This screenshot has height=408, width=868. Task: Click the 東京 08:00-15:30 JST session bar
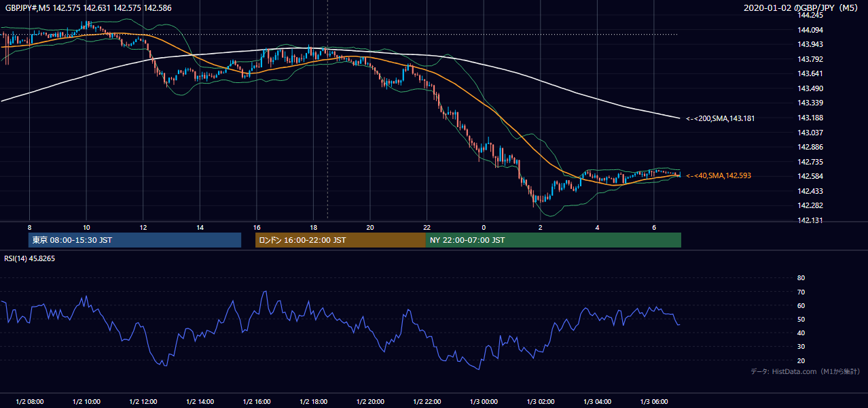click(135, 240)
